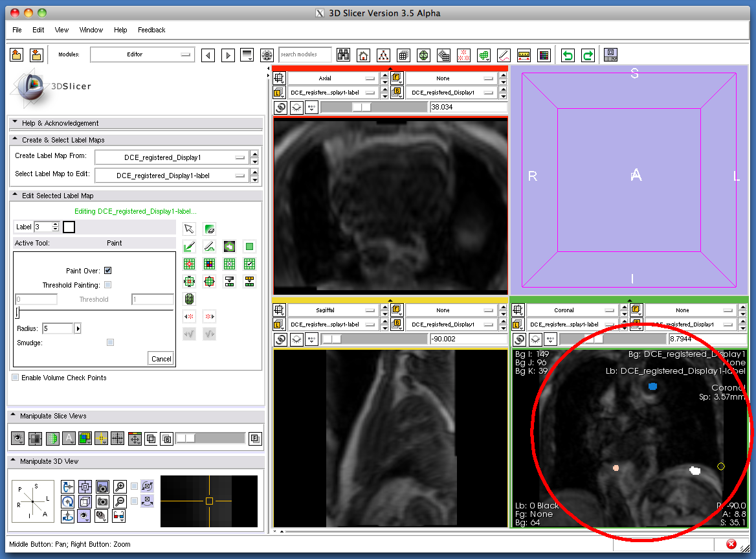The height and width of the screenshot is (559, 756).
Task: Click the green Undo arrow in toolbar
Action: point(568,55)
